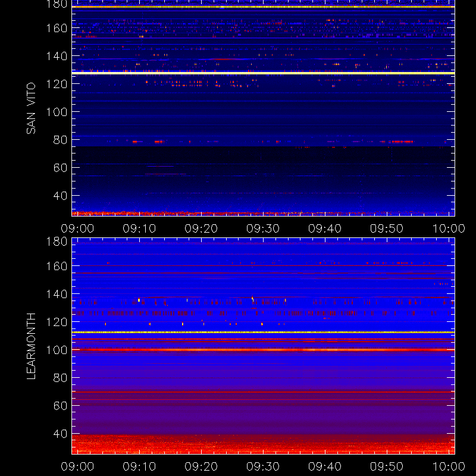Viewport: 476px width, 476px height.
Task: Click bright yellow-white band below 130 in San Vito
Action: pos(263,73)
